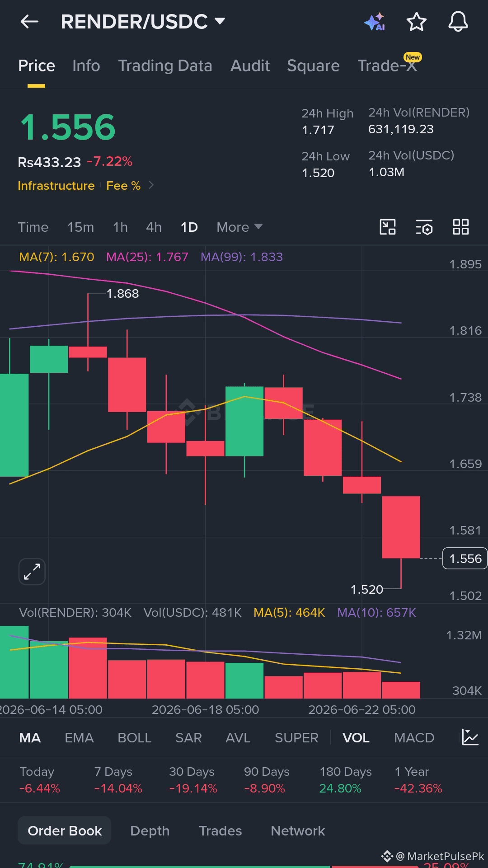Tap the MA(99): 1.833 legend
The height and width of the screenshot is (868, 488).
pos(242,257)
